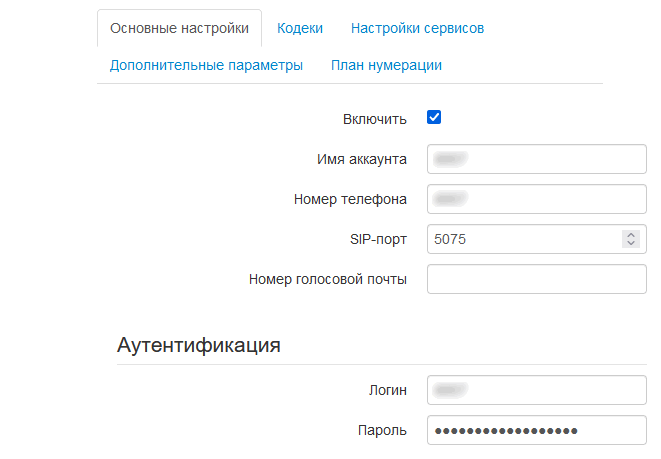
Task: Click the Логин input field
Action: pos(537,390)
